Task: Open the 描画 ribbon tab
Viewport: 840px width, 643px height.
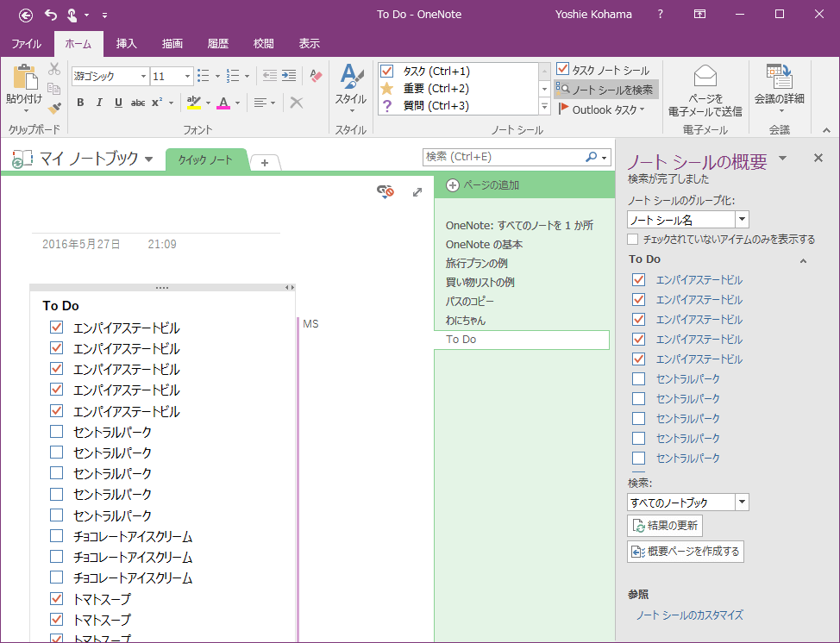Action: (x=172, y=43)
